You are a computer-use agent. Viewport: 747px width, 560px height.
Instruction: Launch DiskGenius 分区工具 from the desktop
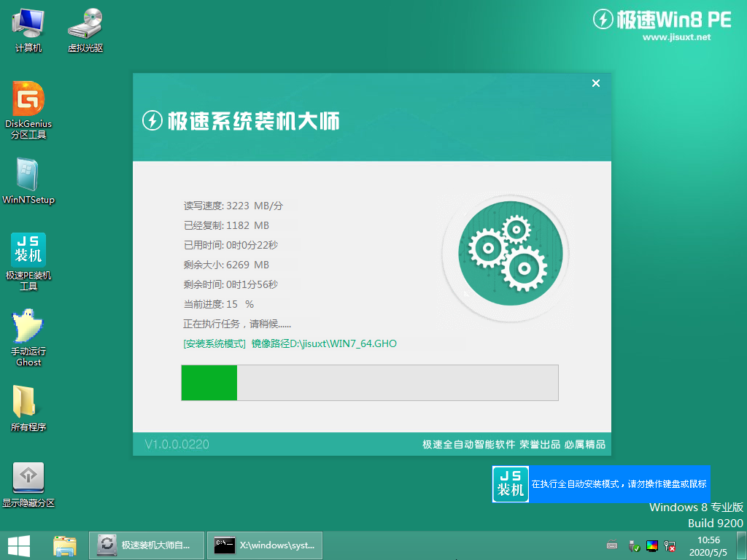point(28,110)
